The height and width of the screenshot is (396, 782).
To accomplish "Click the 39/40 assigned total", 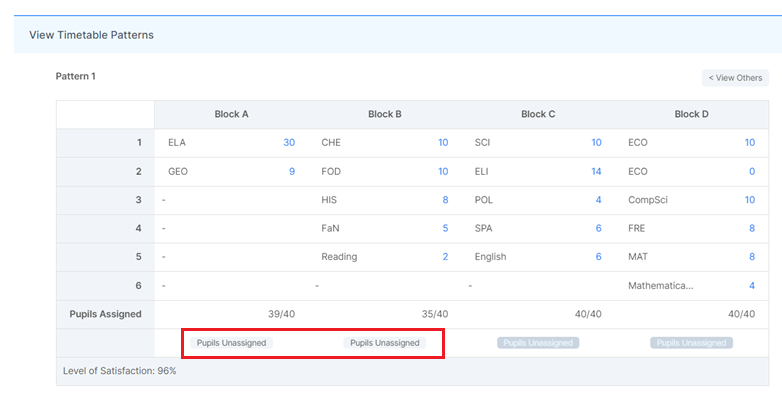I will (x=281, y=314).
